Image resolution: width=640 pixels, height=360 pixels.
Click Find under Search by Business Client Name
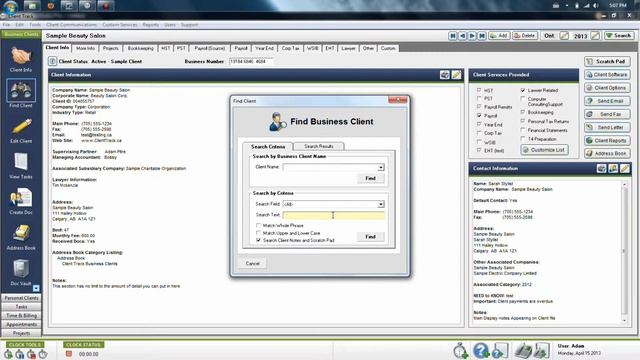tap(370, 178)
